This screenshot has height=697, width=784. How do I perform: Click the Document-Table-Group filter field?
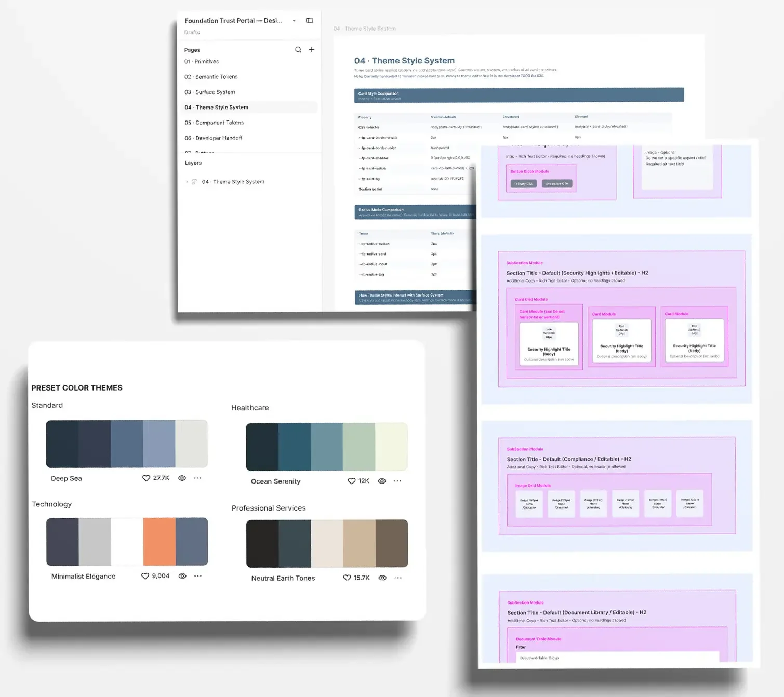click(x=618, y=658)
